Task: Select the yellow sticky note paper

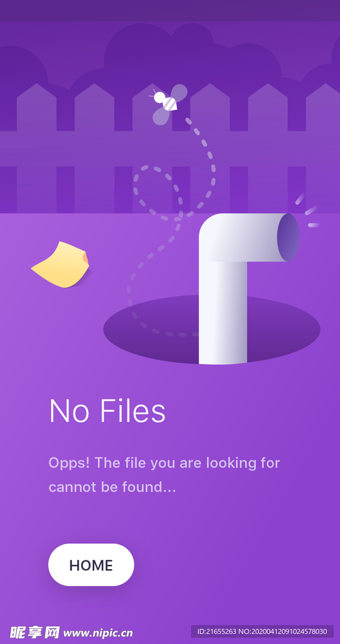Action: [x=60, y=265]
